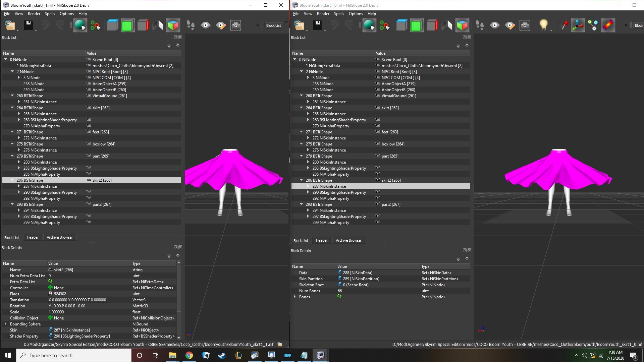Screen dimensions: 644x362
Task: Open Archive Browser tab in left window
Action: pos(60,237)
